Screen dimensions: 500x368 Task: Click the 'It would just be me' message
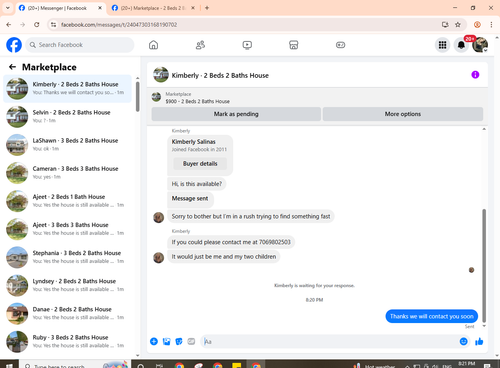pos(224,257)
